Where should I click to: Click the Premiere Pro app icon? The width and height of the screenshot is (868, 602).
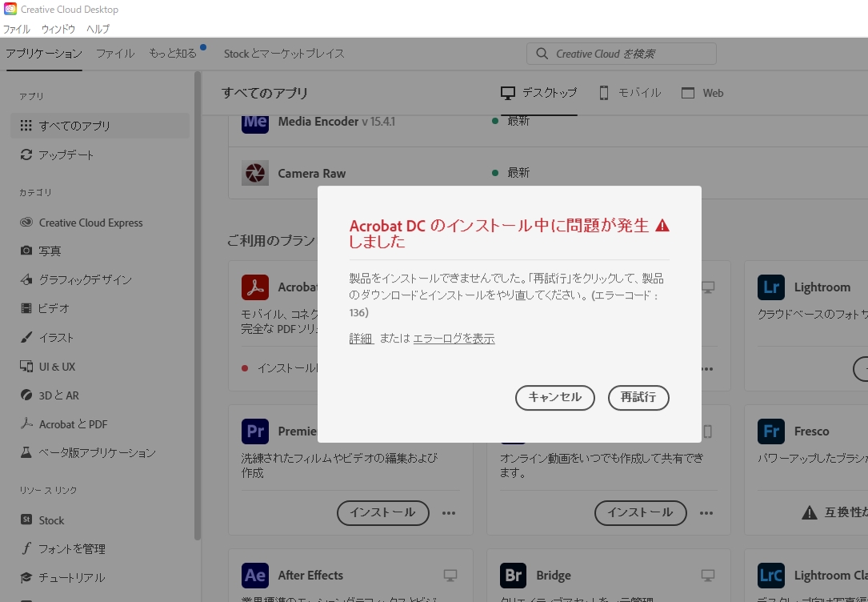pos(254,431)
